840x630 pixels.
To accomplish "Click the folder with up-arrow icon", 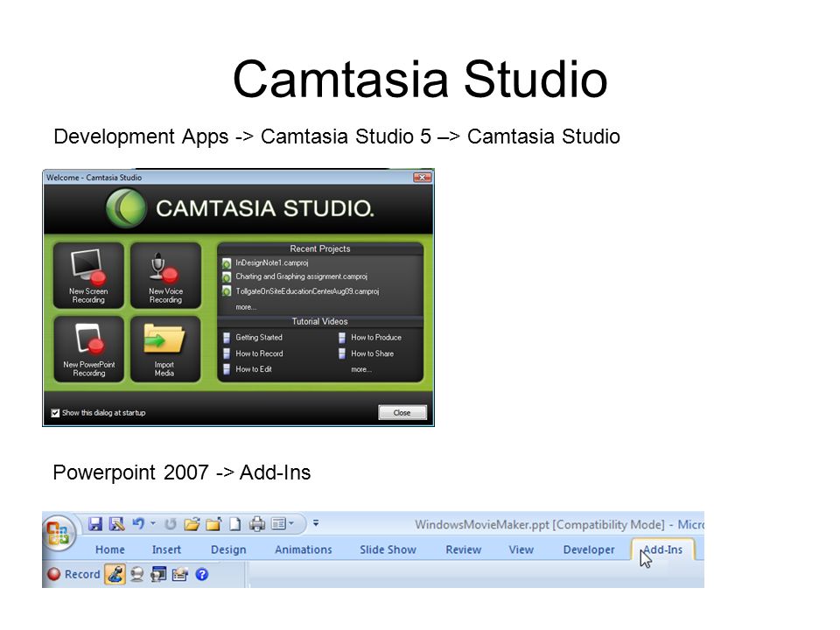I will point(213,523).
